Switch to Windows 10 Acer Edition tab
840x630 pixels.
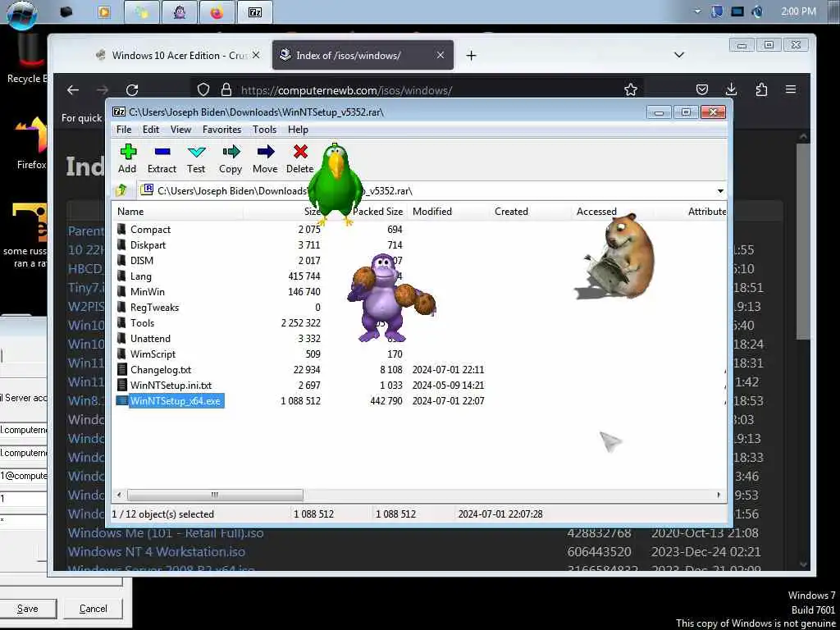pos(178,55)
